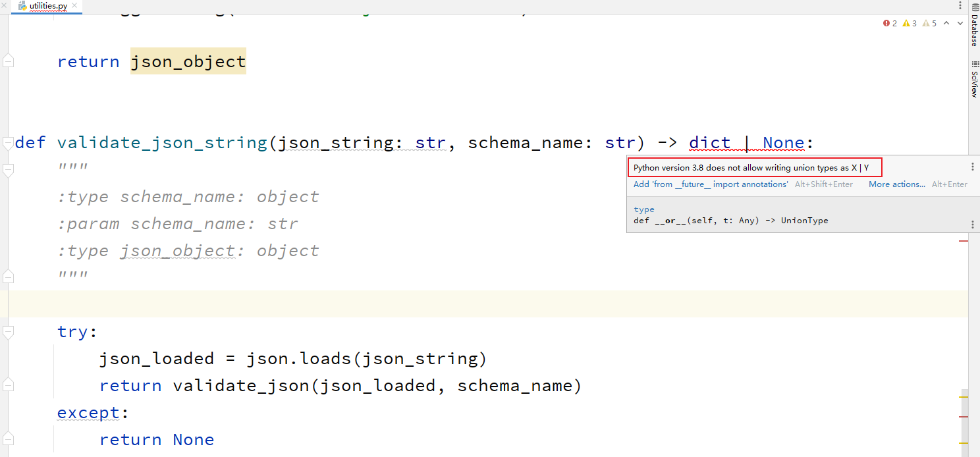Click the ':param schema_name: str' docstring line
This screenshot has height=457, width=980.
(x=178, y=224)
